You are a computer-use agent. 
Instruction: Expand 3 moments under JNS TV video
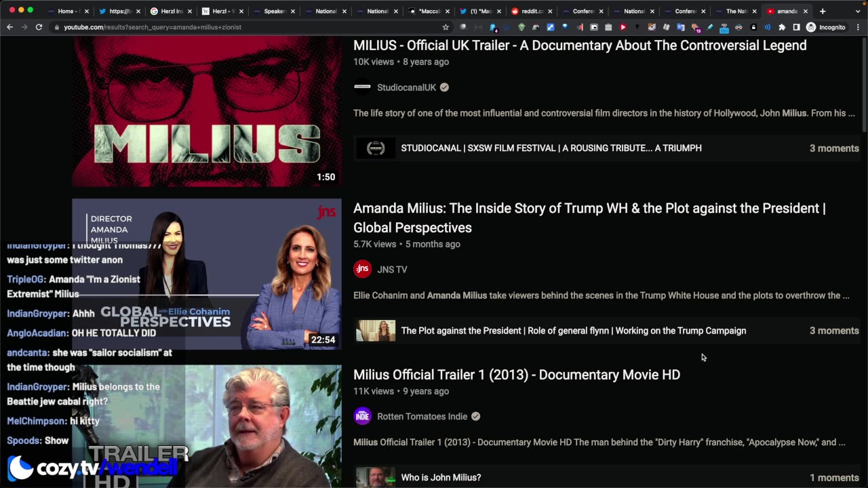834,331
